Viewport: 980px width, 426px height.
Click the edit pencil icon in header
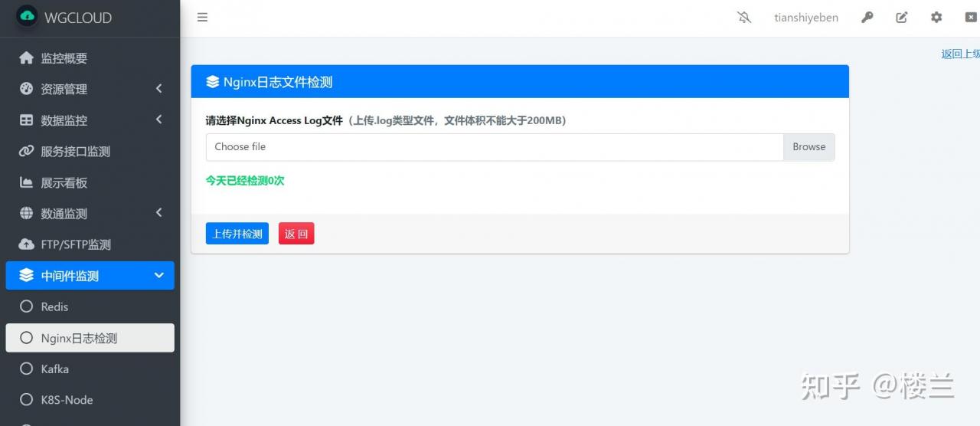click(x=902, y=17)
